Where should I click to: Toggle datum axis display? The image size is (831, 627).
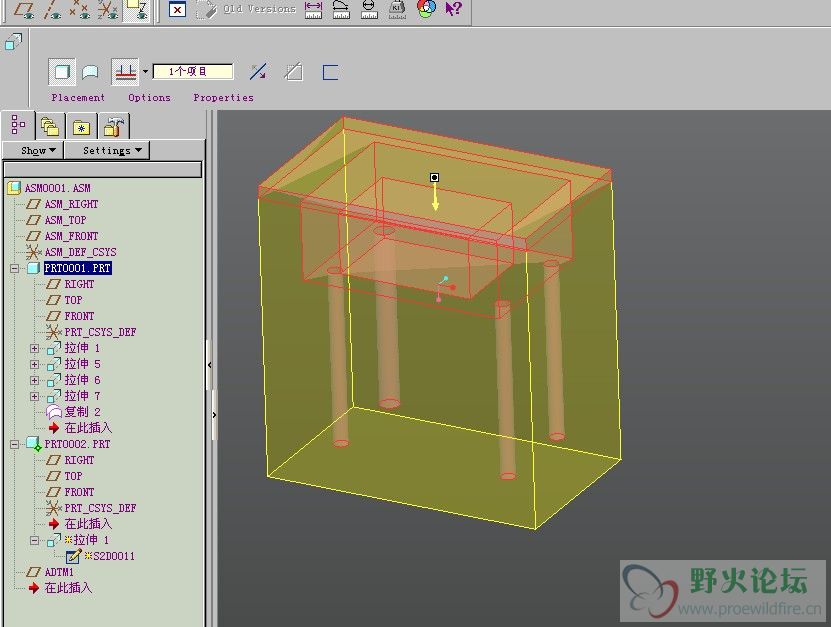(52, 10)
